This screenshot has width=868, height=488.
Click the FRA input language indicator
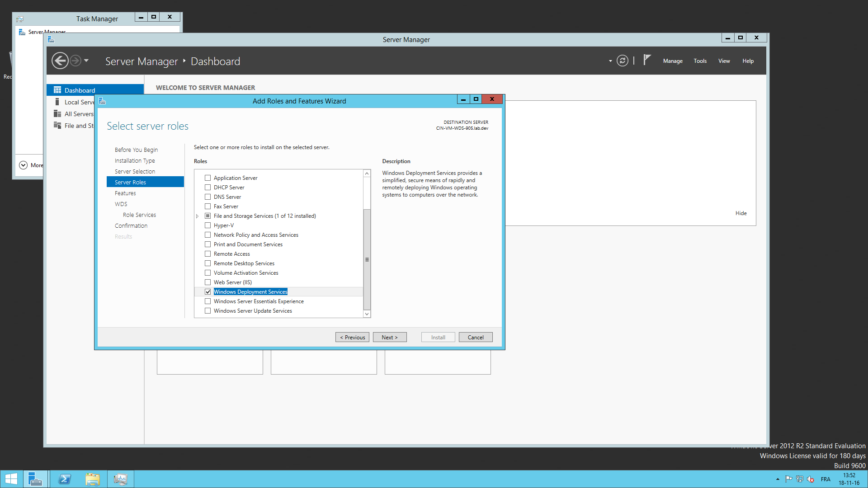coord(826,479)
